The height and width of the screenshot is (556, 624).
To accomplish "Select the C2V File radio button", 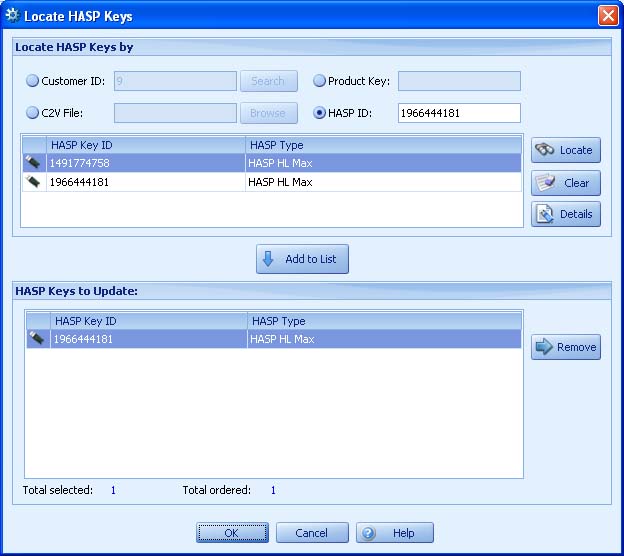I will tap(32, 113).
